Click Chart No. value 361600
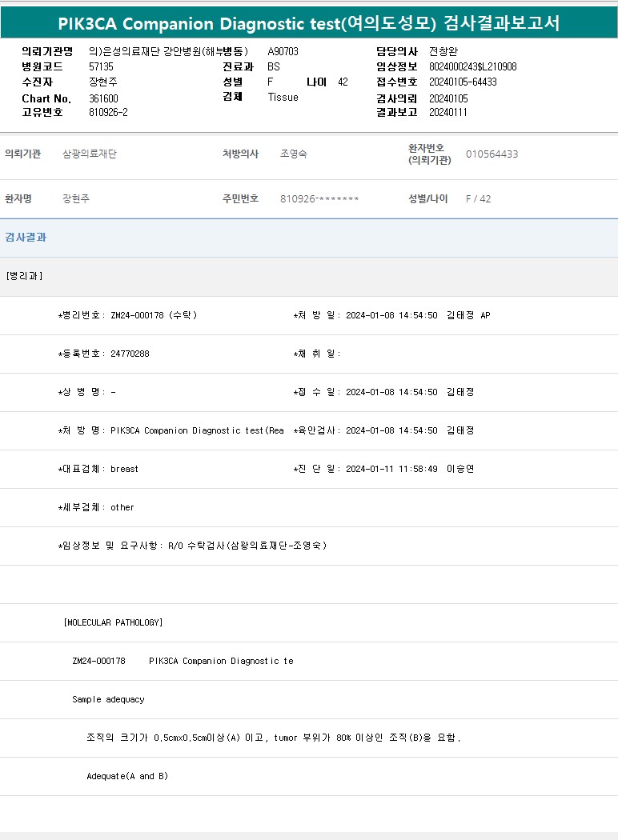 click(103, 98)
